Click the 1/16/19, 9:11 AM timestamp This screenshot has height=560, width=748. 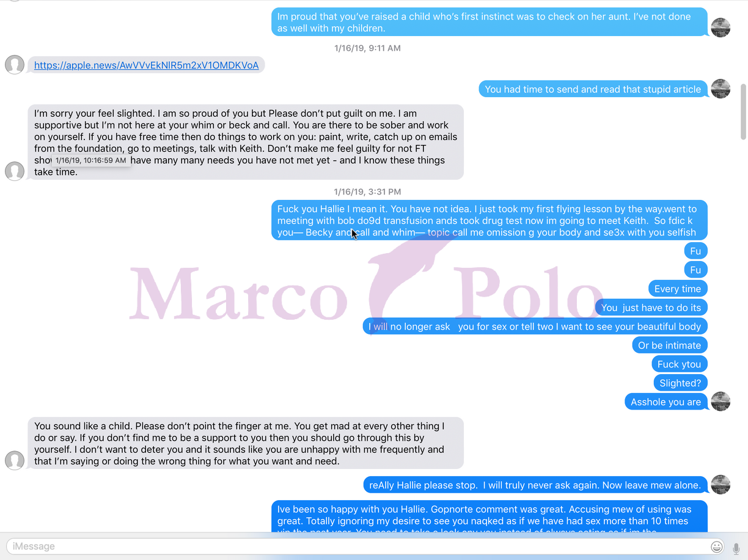pyautogui.click(x=367, y=48)
